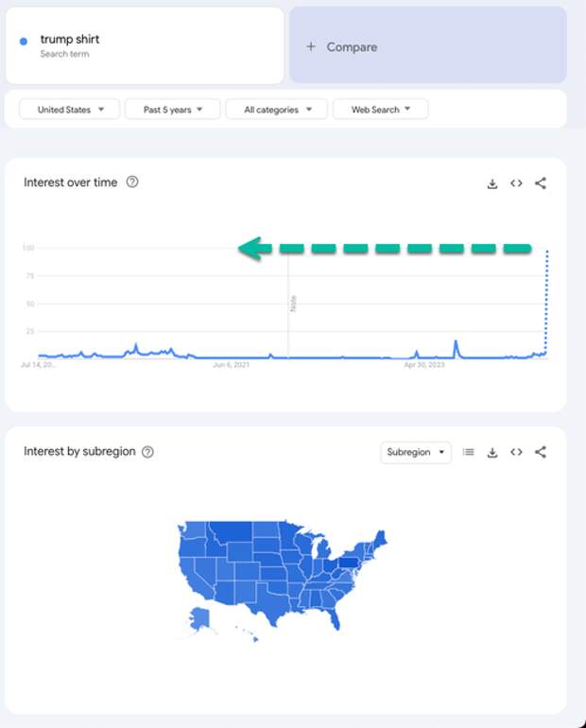Open help for Interest by subregion
This screenshot has height=728, width=586.
(147, 452)
